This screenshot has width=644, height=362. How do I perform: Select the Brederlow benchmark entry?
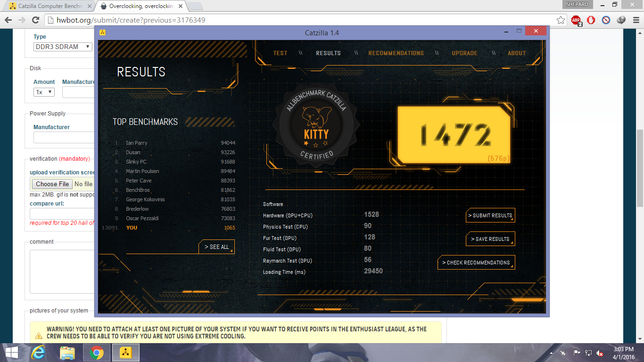(x=174, y=209)
